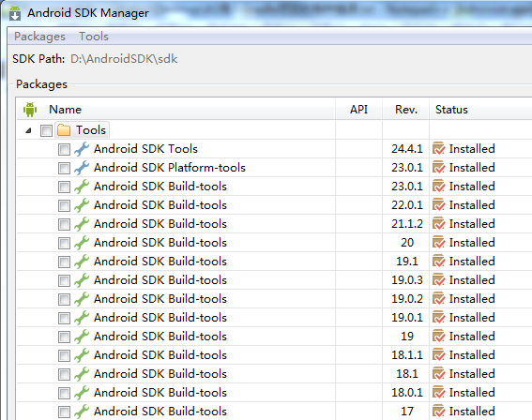Tick checkbox for Build-tools revision 22.0.1
Viewport: 532px width, 420px height.
64,205
